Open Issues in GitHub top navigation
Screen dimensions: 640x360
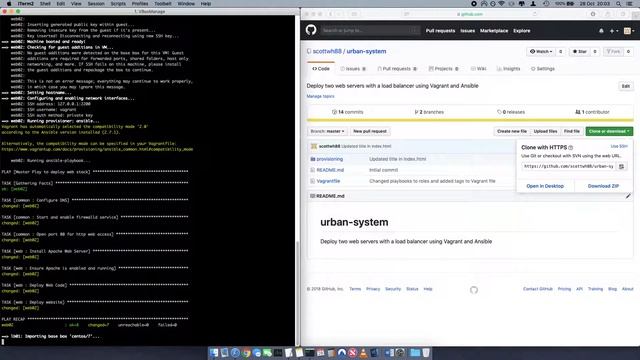467,31
